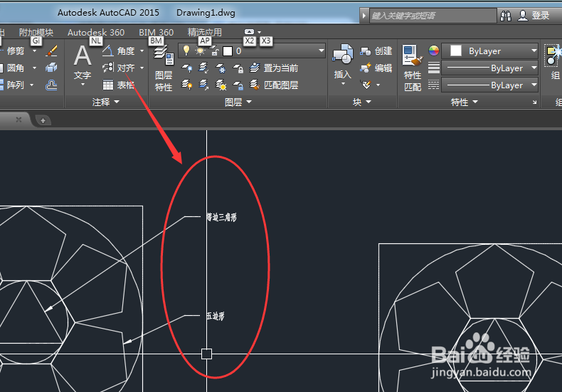562x392 pixels.
Task: Click the Thaw All Layers icon
Action: pos(221,85)
